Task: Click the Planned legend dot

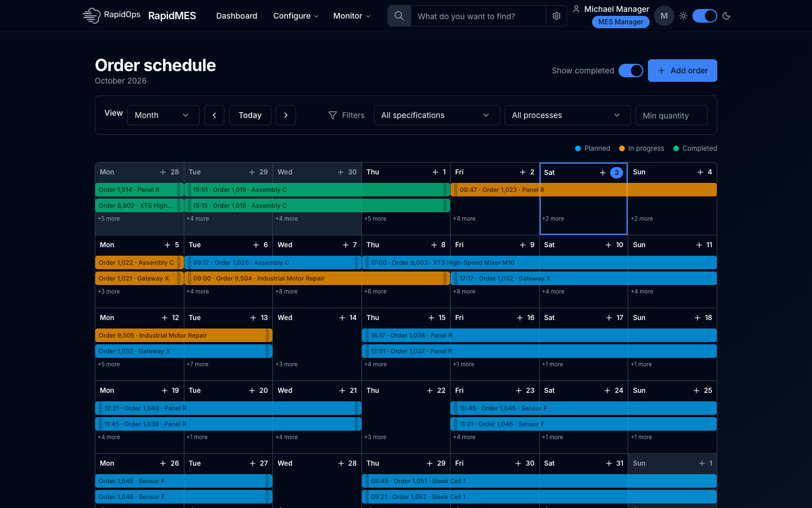Action: 578,148
